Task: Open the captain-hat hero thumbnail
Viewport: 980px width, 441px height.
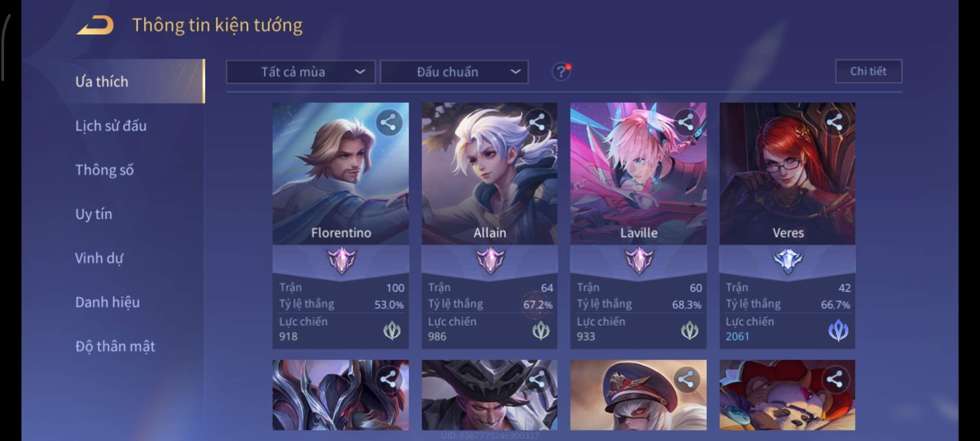Action: [x=638, y=395]
